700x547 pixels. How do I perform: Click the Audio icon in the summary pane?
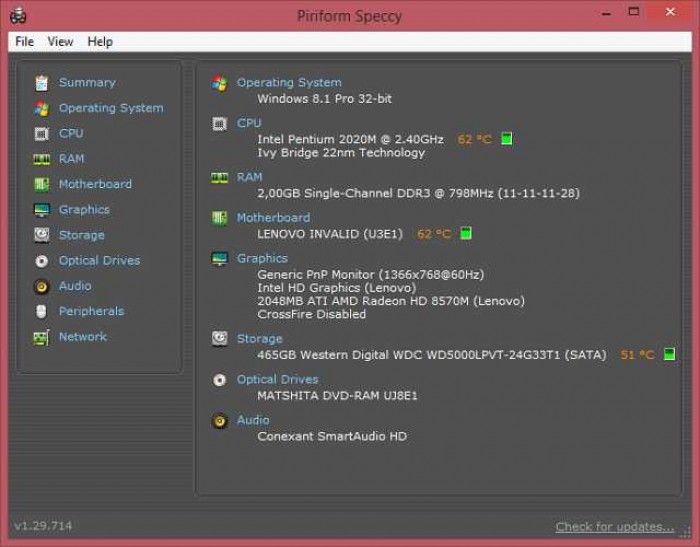tap(219, 421)
